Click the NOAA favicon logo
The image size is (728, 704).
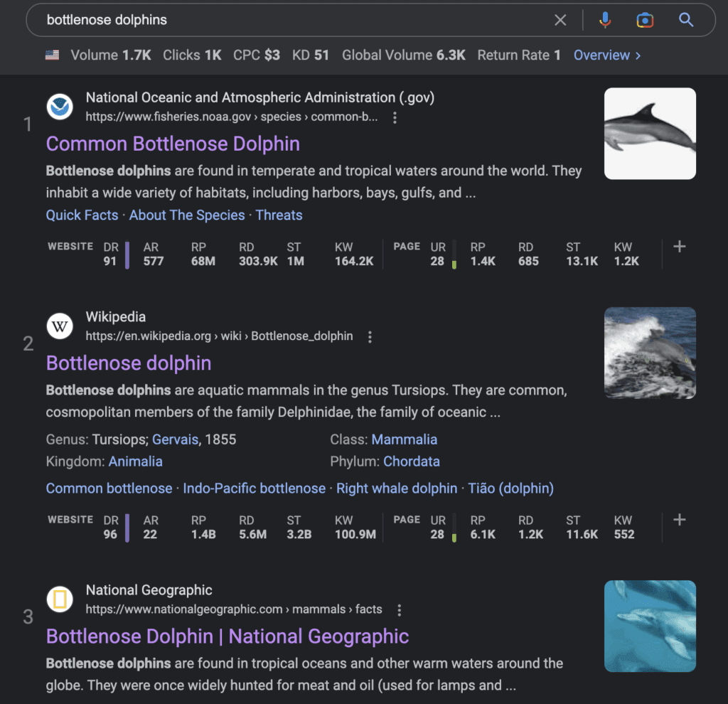(x=60, y=107)
